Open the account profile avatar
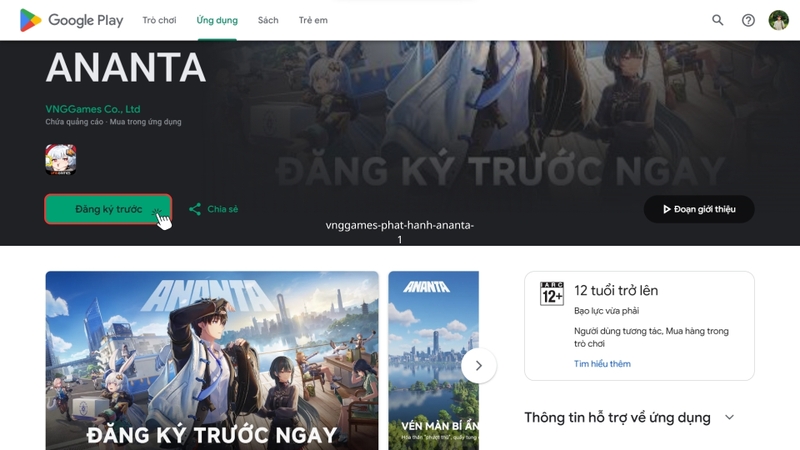This screenshot has width=800, height=450. point(779,20)
